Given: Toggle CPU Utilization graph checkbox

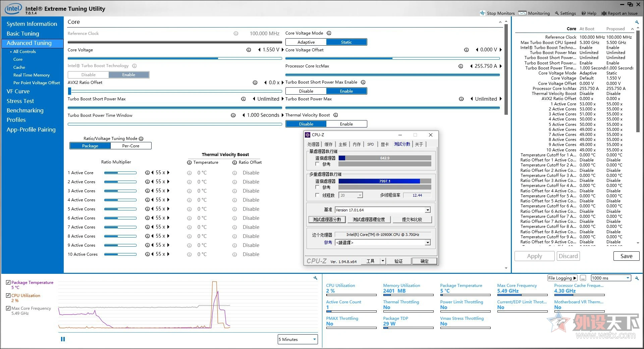Looking at the screenshot, I should pos(8,296).
